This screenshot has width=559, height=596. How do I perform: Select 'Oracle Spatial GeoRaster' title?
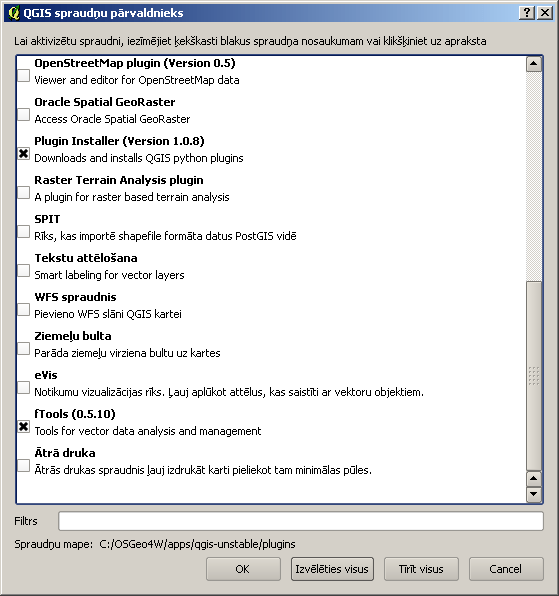tap(105, 102)
